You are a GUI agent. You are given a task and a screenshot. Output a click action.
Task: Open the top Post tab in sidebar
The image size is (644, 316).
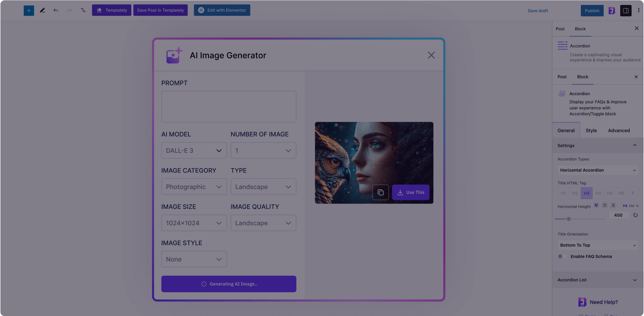(560, 29)
